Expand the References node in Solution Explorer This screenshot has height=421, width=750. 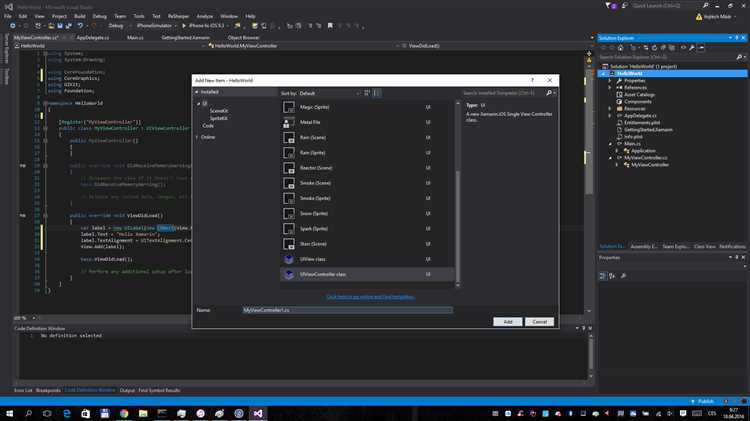pyautogui.click(x=611, y=87)
